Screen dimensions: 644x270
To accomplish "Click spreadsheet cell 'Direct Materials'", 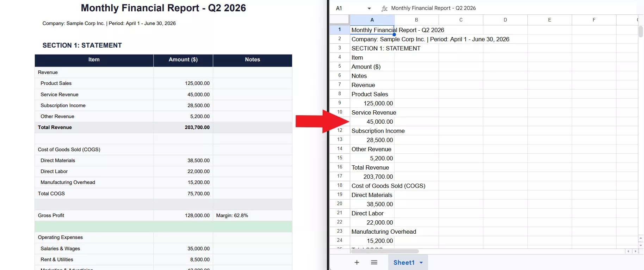I will tap(372, 195).
